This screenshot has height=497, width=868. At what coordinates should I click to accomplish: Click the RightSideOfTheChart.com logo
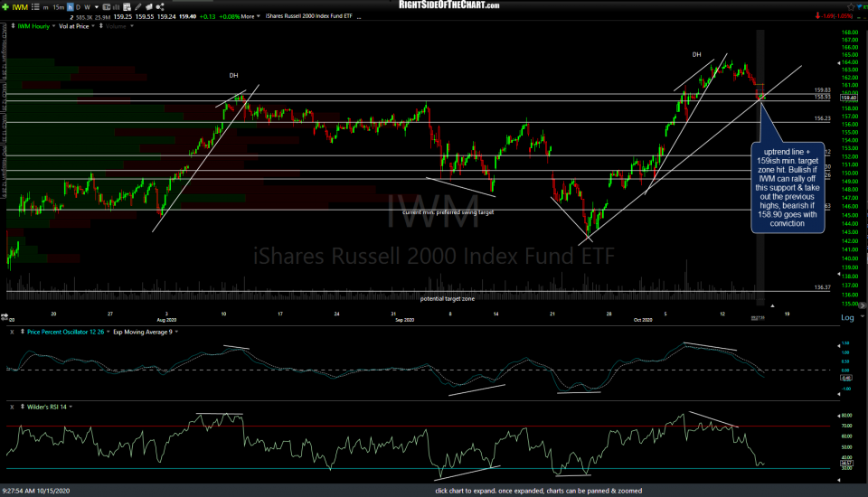(449, 5)
